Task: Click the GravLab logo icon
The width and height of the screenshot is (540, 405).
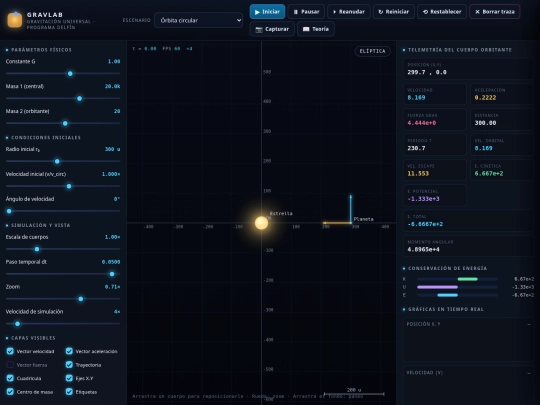Action: tap(15, 20)
